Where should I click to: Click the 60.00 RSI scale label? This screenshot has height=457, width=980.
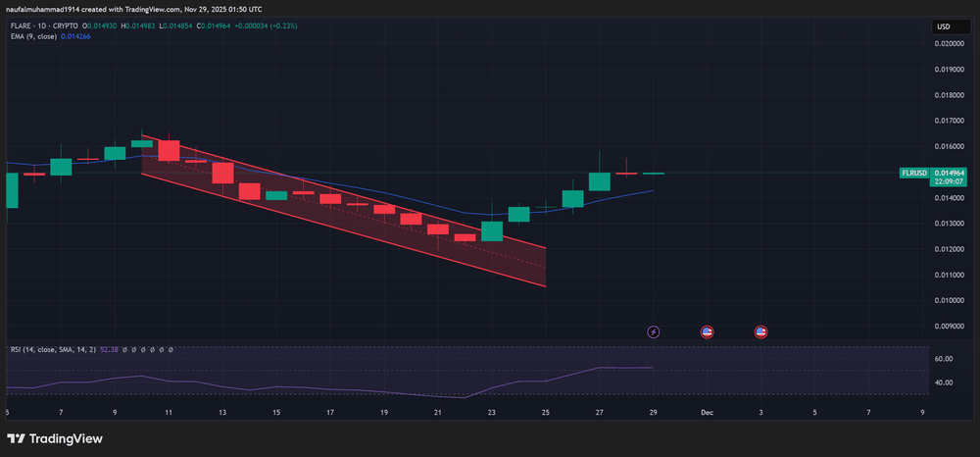click(944, 359)
